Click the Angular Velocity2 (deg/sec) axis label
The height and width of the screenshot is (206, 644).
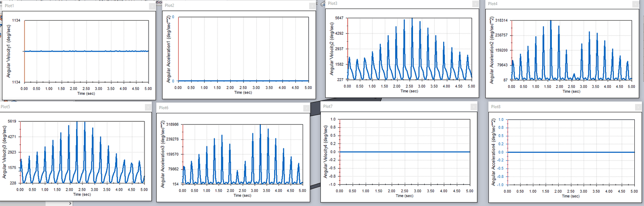(x=332, y=49)
